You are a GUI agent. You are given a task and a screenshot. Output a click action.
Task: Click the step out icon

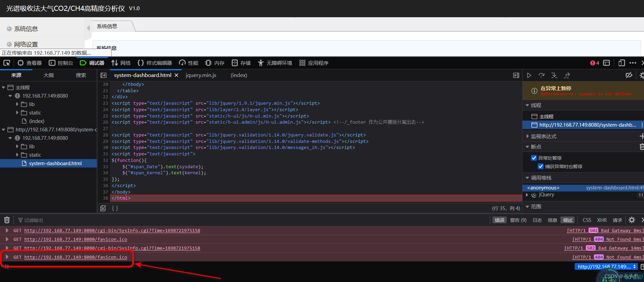click(x=567, y=75)
